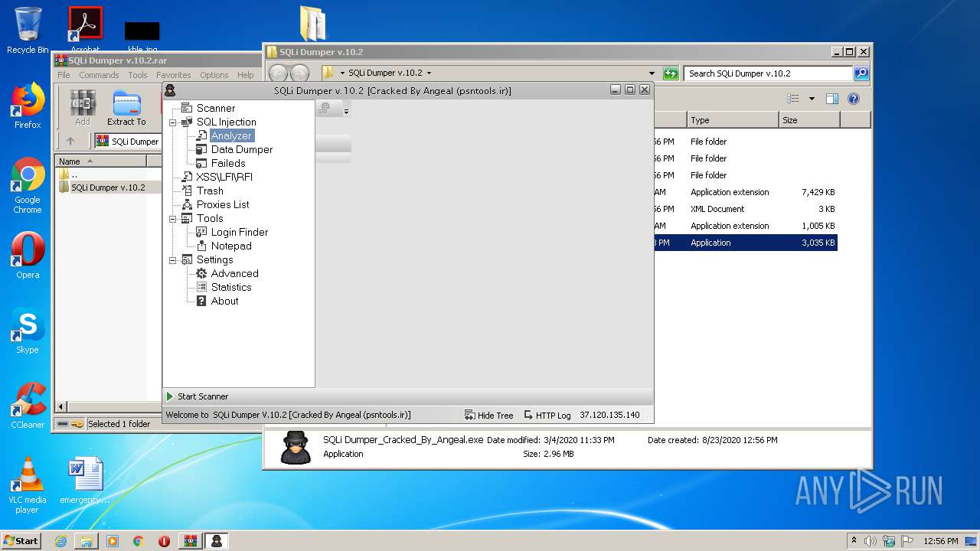Click Extract To in the WinRAR toolbar
The height and width of the screenshot is (551, 980).
[126, 108]
